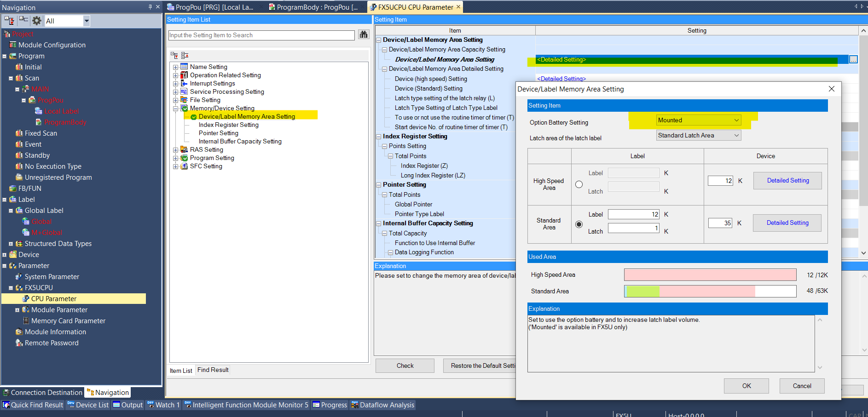Collapse the Memory/Device Setting tree node
868x417 pixels.
pyautogui.click(x=175, y=109)
